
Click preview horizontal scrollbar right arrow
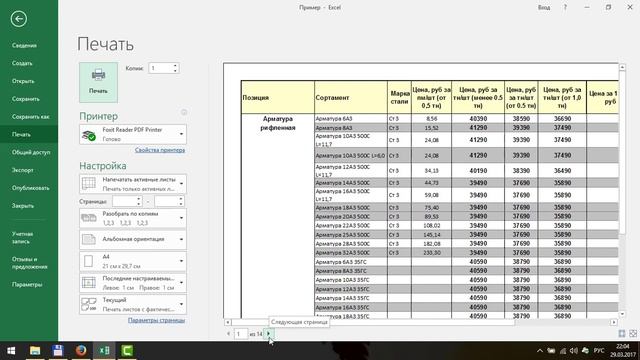pos(613,322)
